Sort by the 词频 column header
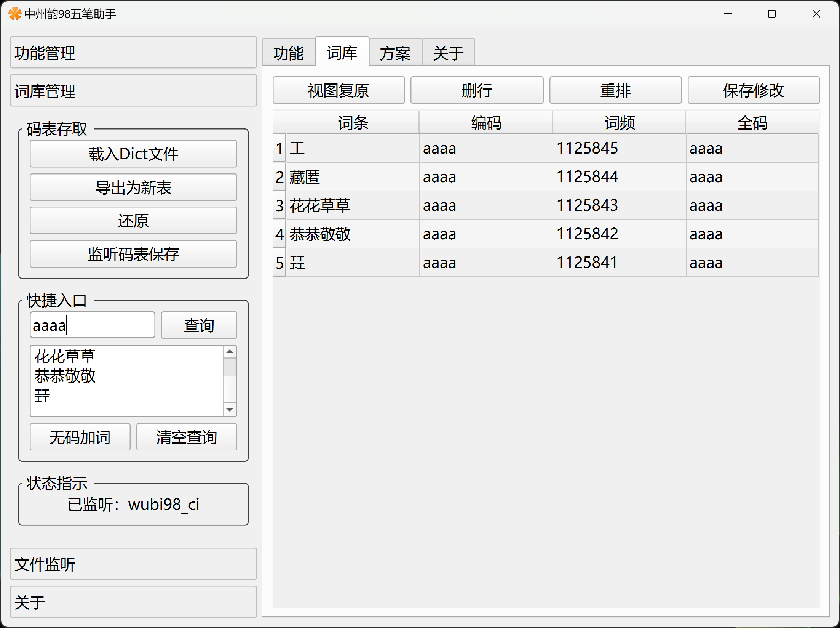The width and height of the screenshot is (840, 628). [619, 123]
